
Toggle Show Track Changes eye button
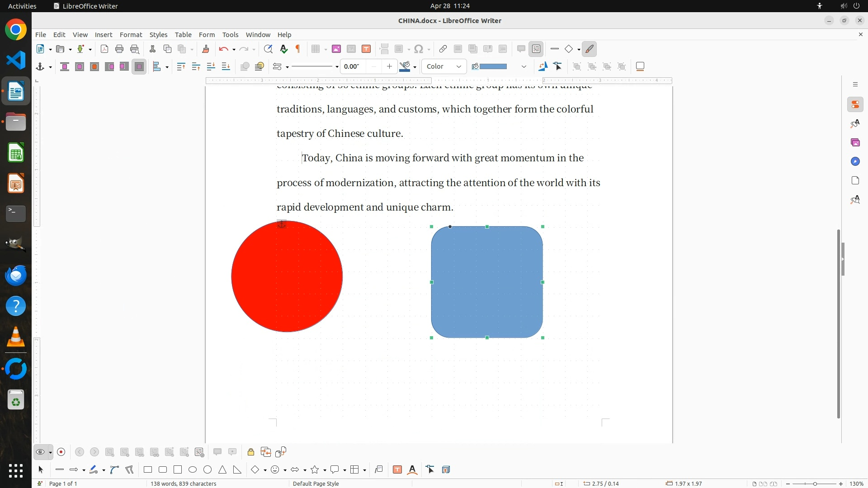tap(40, 452)
